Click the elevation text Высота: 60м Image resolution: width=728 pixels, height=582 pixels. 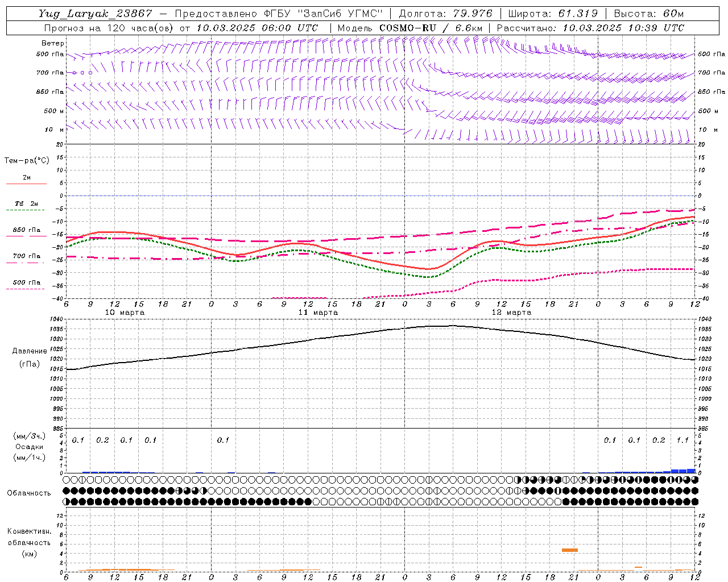point(648,14)
